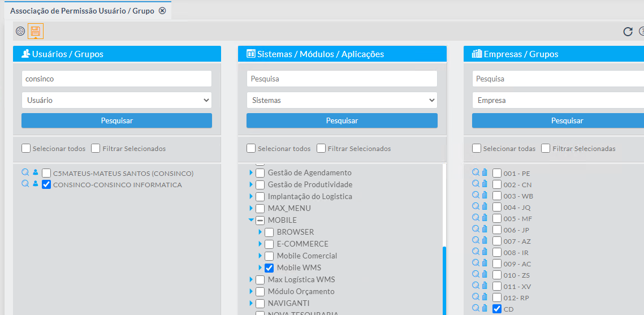
Task: Refresh with the circular arrow icon
Action: (x=628, y=32)
